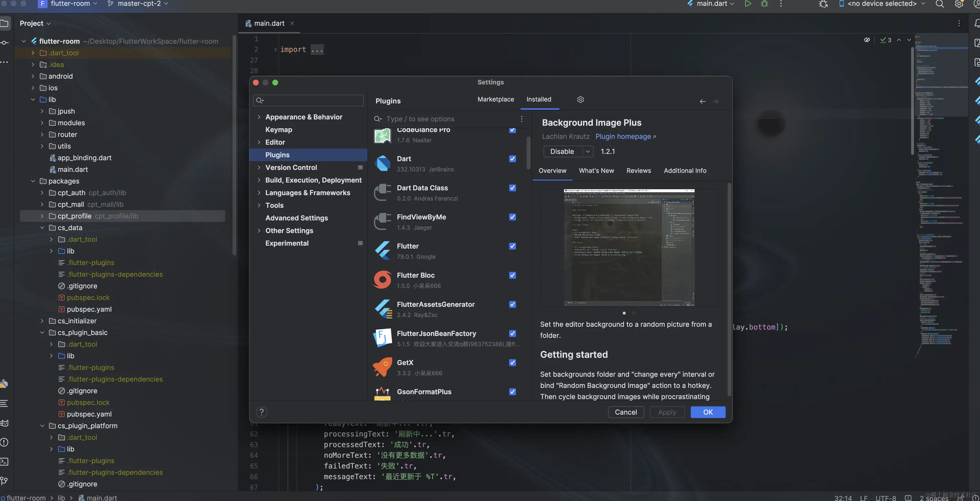Click the Dart plugin icon in list
The height and width of the screenshot is (501, 980).
tap(382, 164)
